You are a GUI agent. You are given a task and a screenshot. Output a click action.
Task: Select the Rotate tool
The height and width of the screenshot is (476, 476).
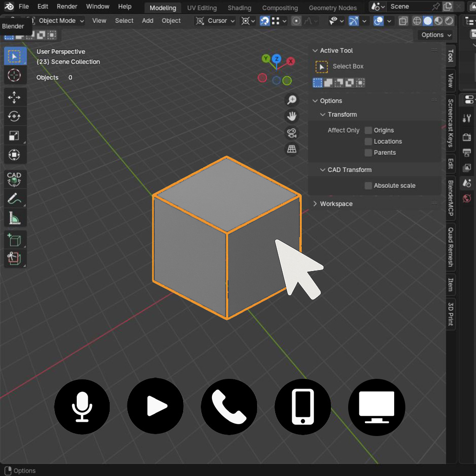14,117
